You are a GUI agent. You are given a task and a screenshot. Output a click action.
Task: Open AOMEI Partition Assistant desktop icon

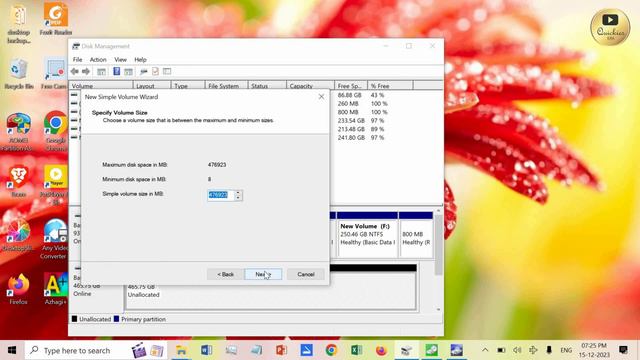18,131
